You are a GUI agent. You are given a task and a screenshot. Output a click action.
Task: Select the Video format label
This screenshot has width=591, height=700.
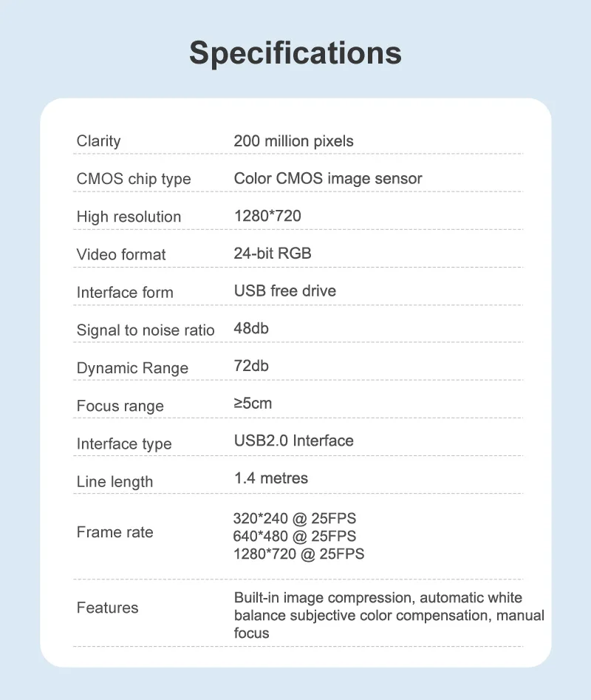[121, 254]
